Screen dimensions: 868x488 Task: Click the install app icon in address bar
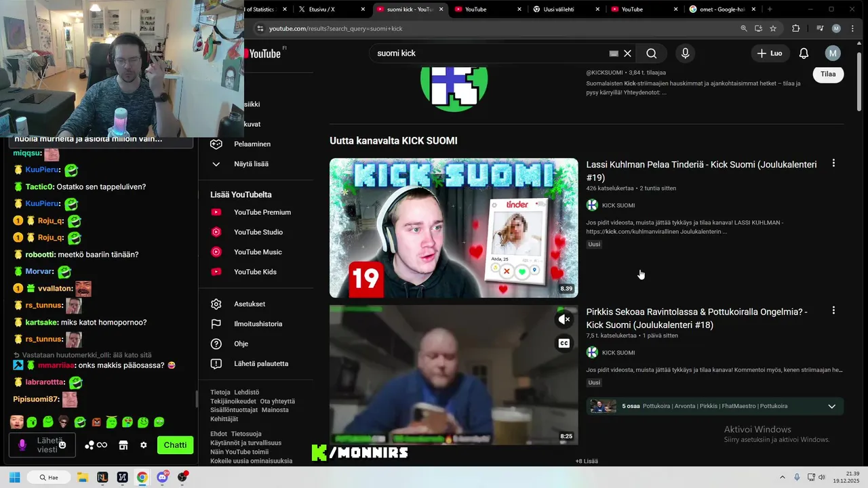[758, 28]
